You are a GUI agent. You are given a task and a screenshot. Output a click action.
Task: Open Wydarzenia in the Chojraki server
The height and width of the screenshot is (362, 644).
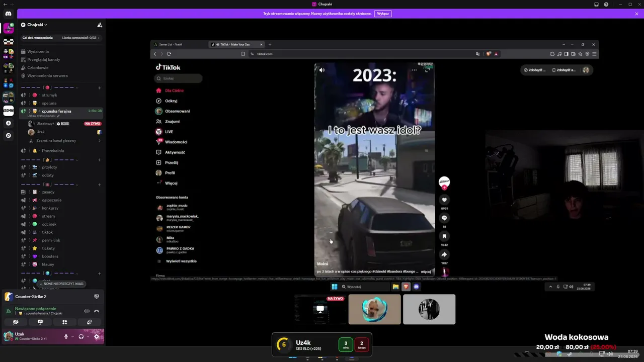[x=38, y=51]
